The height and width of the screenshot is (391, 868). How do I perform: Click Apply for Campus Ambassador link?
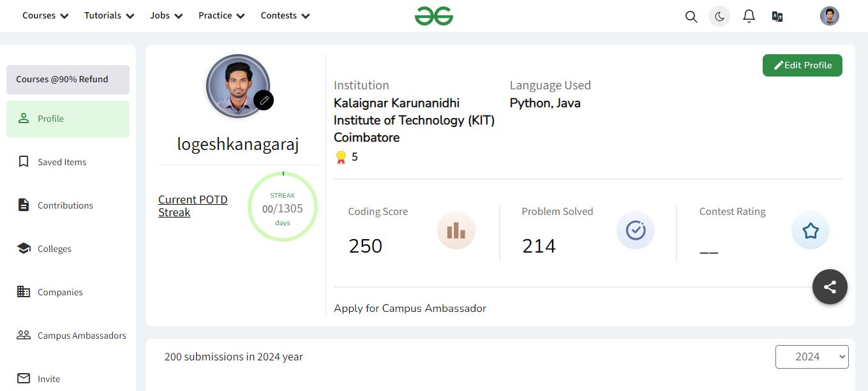(410, 309)
